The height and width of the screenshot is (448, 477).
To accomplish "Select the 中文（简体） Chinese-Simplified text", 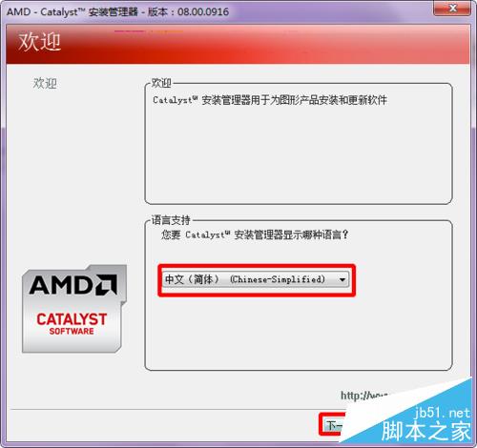I will point(245,279).
